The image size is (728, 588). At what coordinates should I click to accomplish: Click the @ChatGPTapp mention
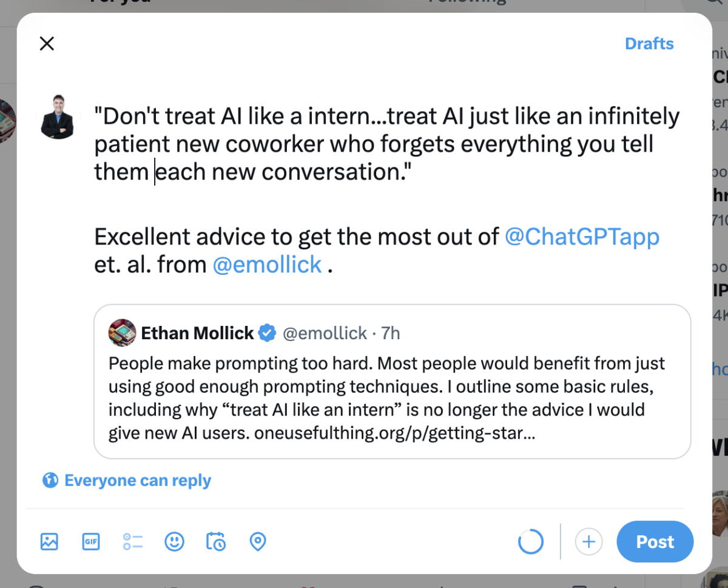pyautogui.click(x=582, y=236)
